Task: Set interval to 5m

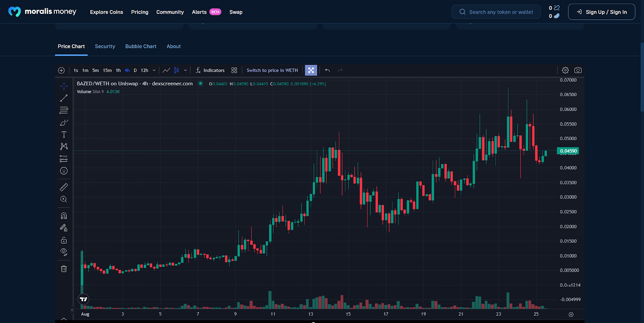Action: (x=95, y=70)
